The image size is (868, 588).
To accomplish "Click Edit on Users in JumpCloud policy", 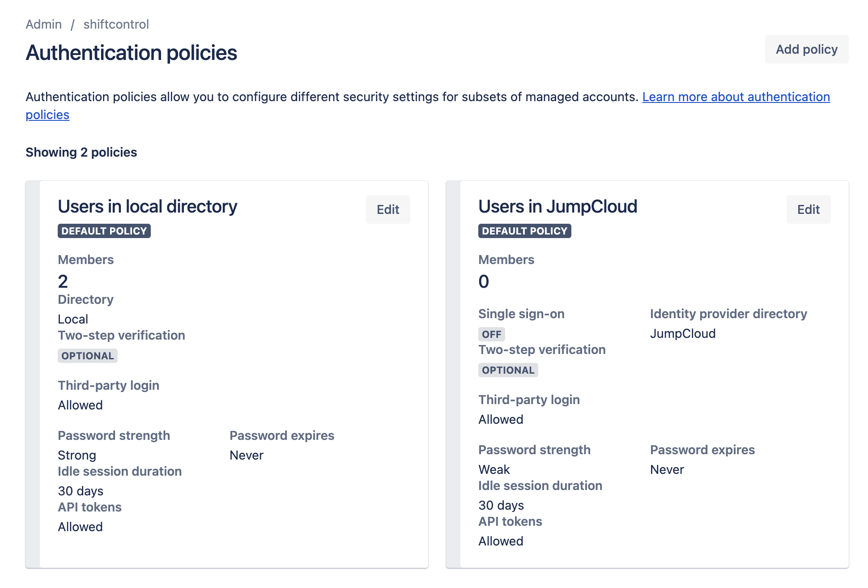I will [x=808, y=209].
